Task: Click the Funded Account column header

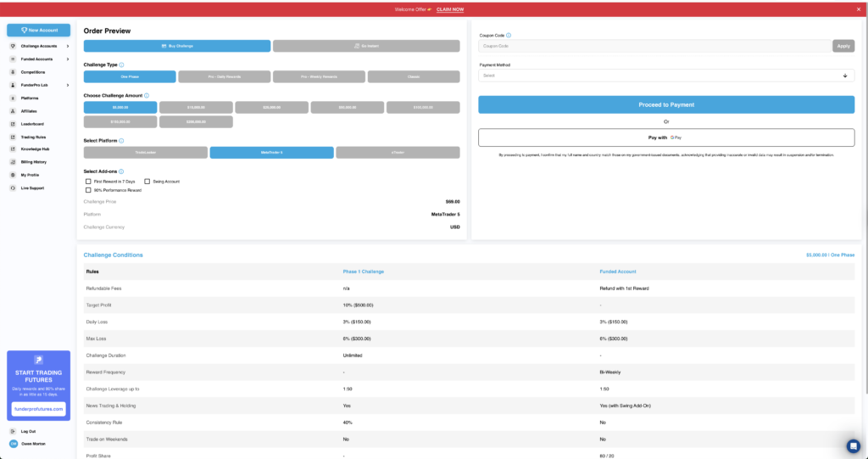Action: click(x=618, y=271)
